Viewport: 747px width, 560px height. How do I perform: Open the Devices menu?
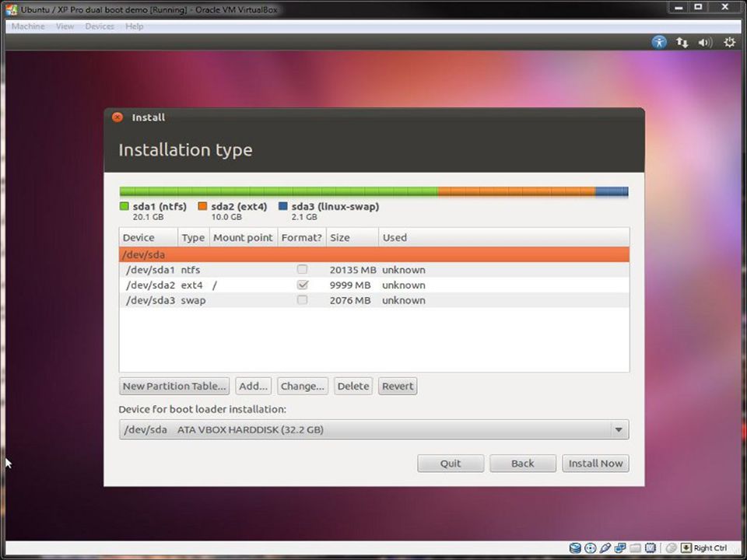(100, 26)
